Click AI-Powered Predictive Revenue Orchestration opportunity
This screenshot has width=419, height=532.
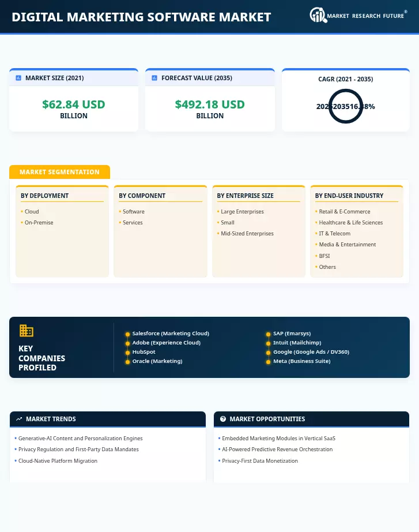(277, 449)
